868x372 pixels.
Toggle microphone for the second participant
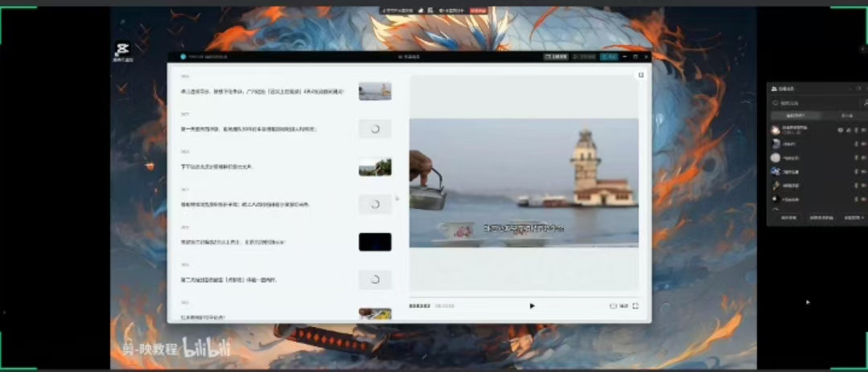pos(856,144)
